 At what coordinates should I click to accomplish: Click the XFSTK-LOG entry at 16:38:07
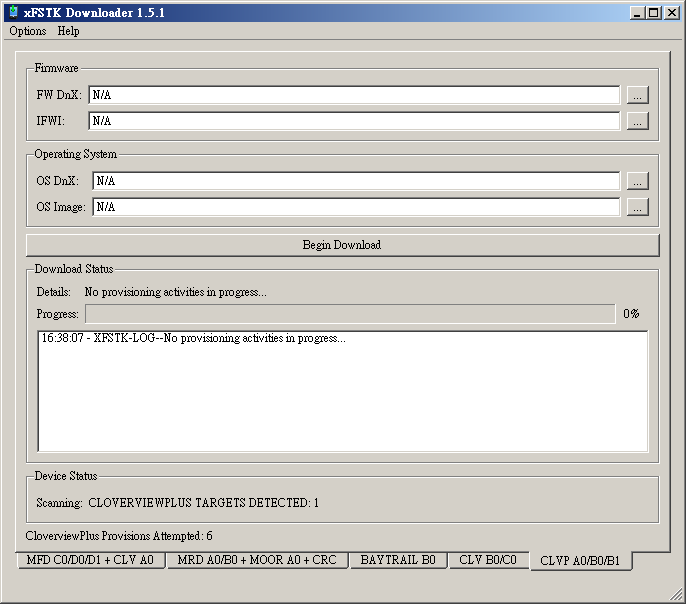coord(193,338)
